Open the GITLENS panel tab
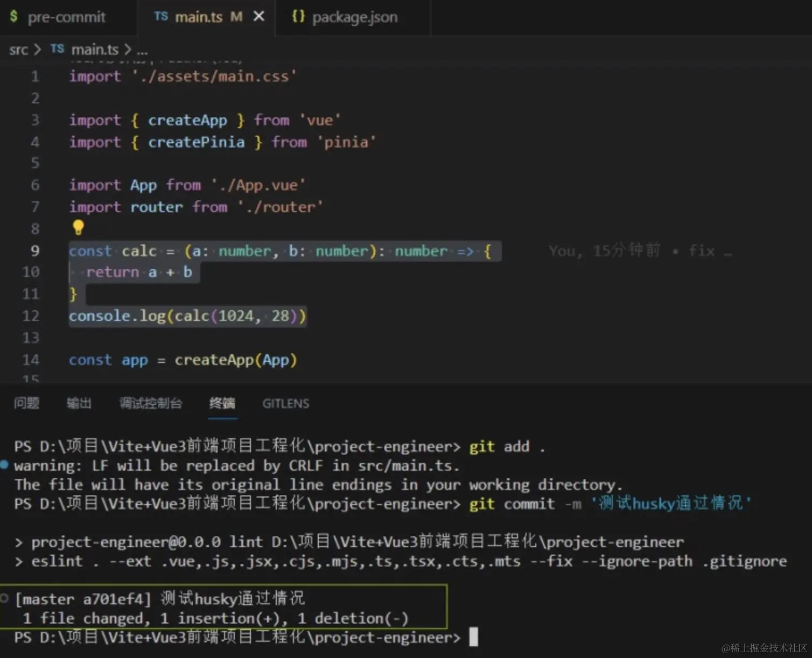Image resolution: width=812 pixels, height=658 pixels. [286, 403]
